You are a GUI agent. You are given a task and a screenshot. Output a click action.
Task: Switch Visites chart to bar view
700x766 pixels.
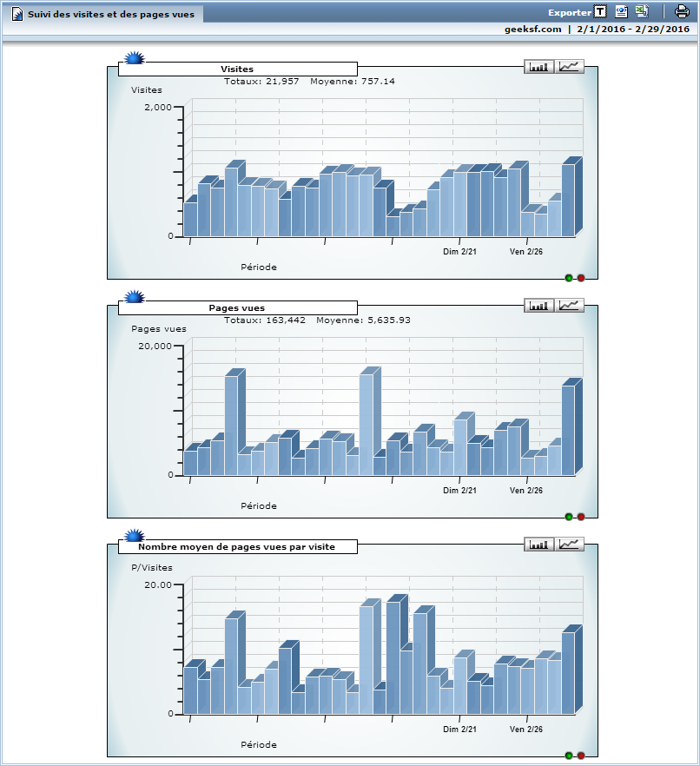click(x=538, y=66)
